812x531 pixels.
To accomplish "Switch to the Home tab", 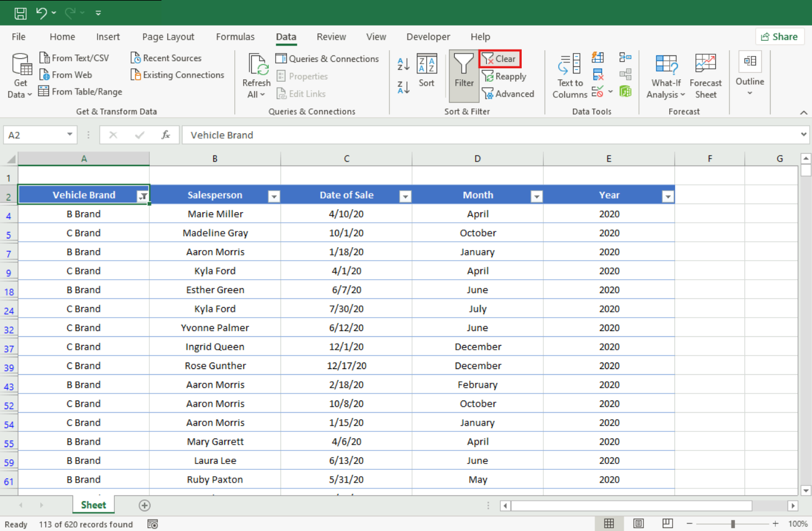I will (x=62, y=37).
